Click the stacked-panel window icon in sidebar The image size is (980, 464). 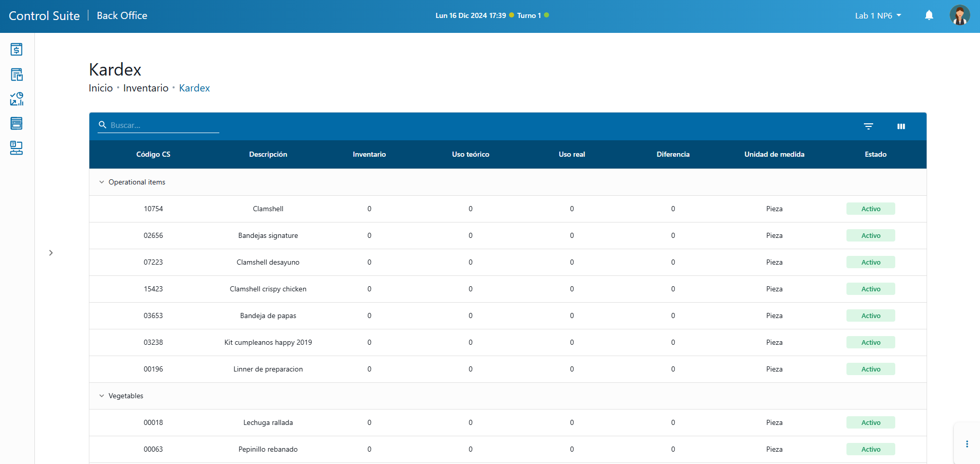click(16, 123)
